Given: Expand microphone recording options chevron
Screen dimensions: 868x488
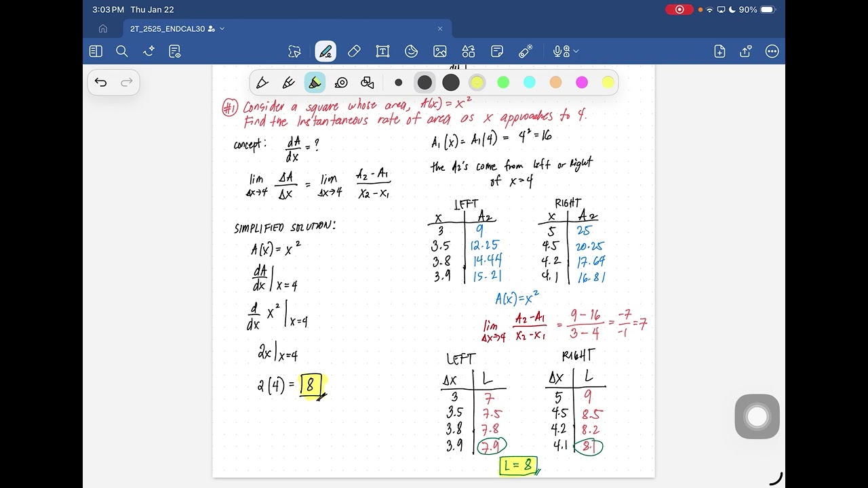Looking at the screenshot, I should [x=576, y=52].
